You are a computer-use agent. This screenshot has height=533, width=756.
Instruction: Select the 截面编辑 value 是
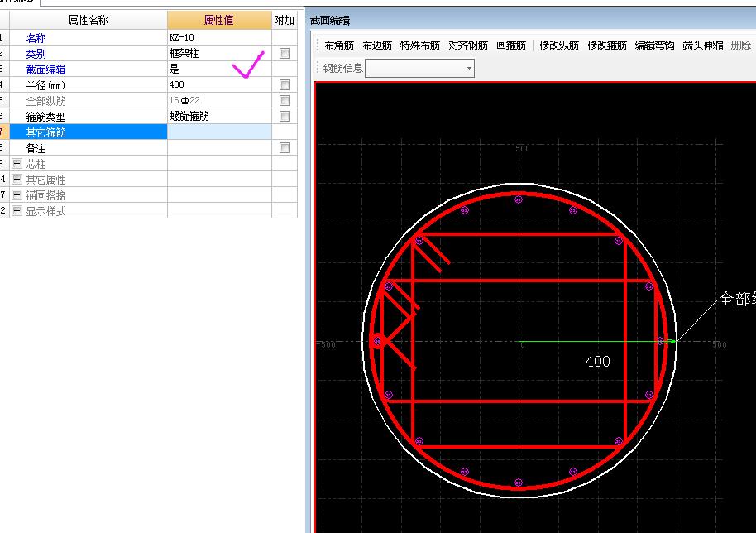coord(219,69)
